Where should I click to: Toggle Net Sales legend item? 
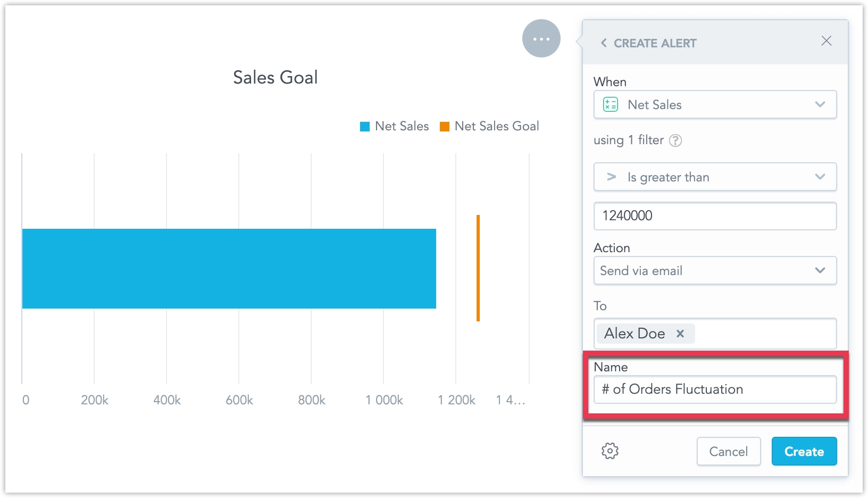402,126
